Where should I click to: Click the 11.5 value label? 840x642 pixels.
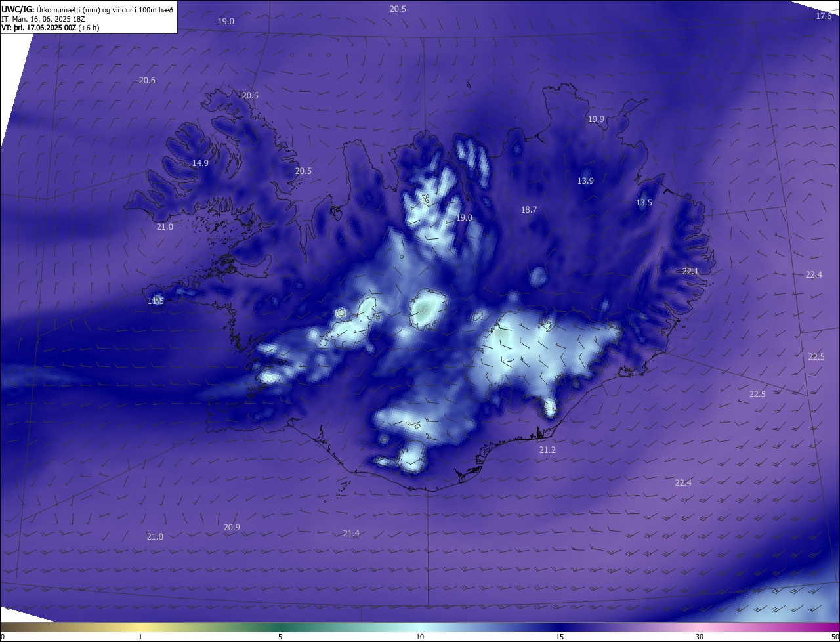pos(156,301)
